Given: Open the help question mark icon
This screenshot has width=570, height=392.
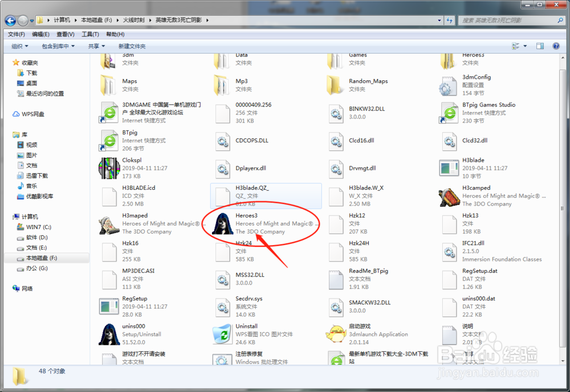Looking at the screenshot, I should pyautogui.click(x=556, y=46).
